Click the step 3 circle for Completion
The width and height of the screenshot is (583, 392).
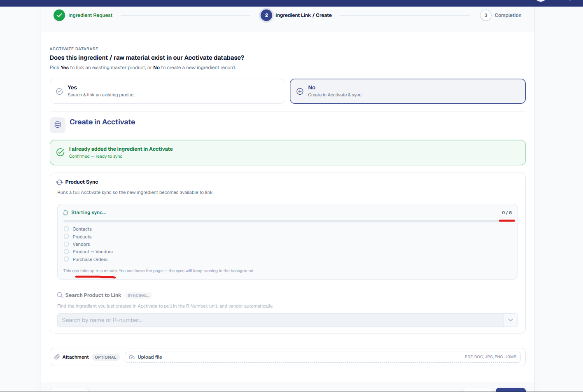pyautogui.click(x=486, y=15)
